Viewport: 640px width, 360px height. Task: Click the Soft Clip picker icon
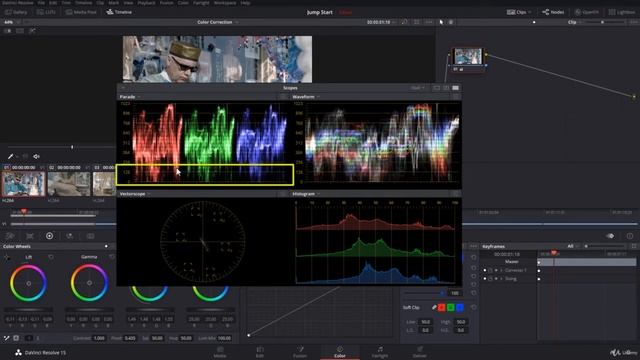(434, 307)
